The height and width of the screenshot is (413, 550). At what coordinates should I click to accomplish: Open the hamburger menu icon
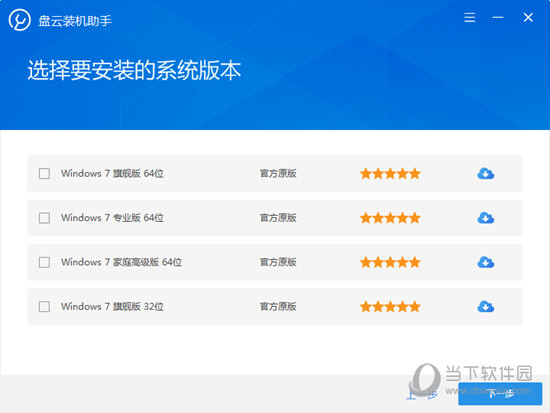469,18
